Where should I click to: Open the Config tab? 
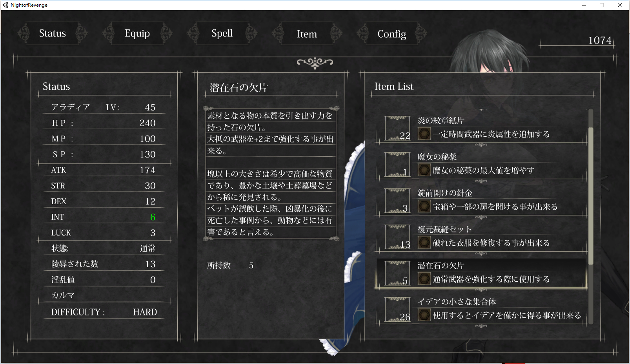click(x=391, y=34)
